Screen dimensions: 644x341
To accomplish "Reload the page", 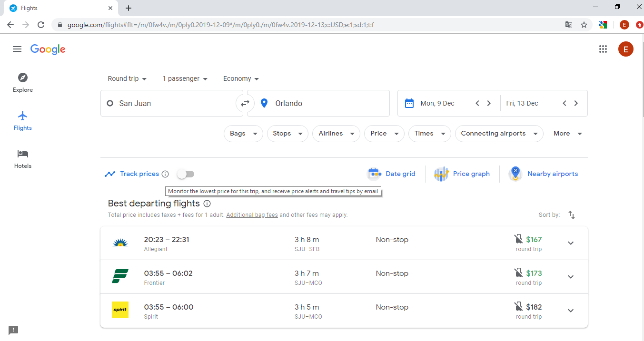I will [41, 25].
